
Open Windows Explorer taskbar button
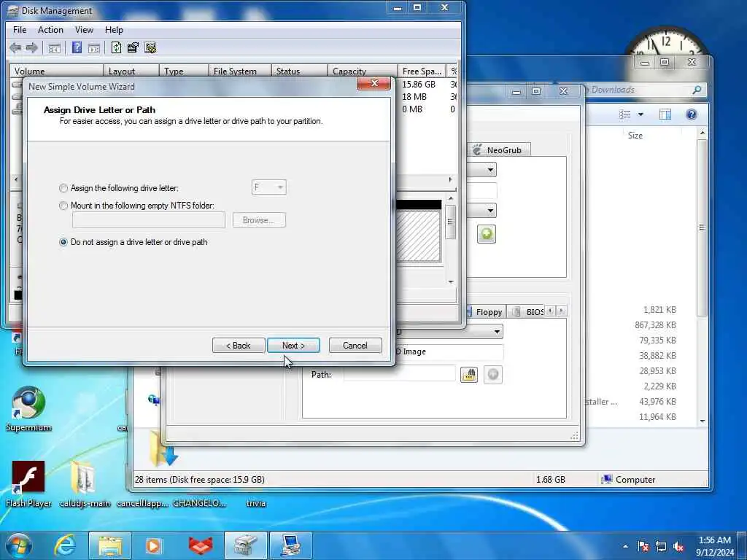coord(110,545)
